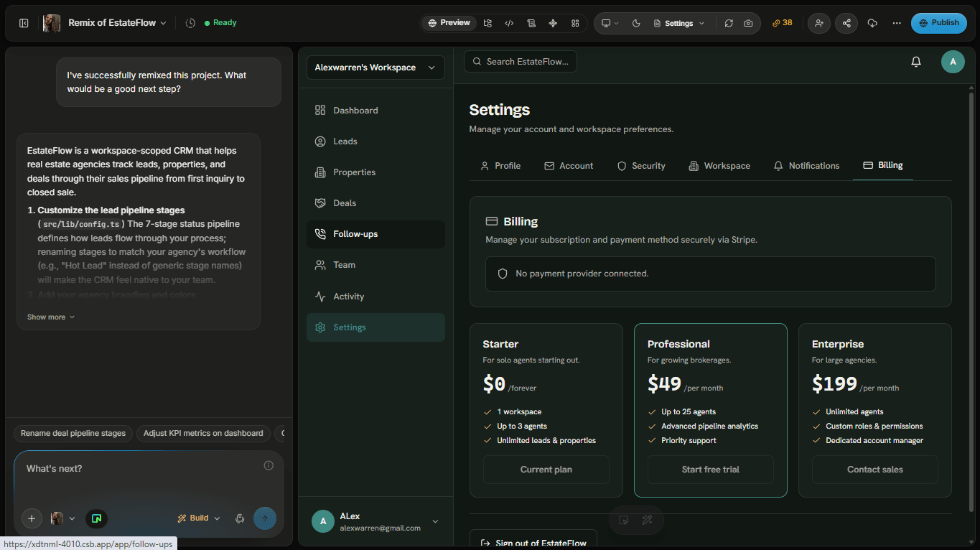Switch to the Profile tab
Screen dimensions: 980x550
(500, 166)
